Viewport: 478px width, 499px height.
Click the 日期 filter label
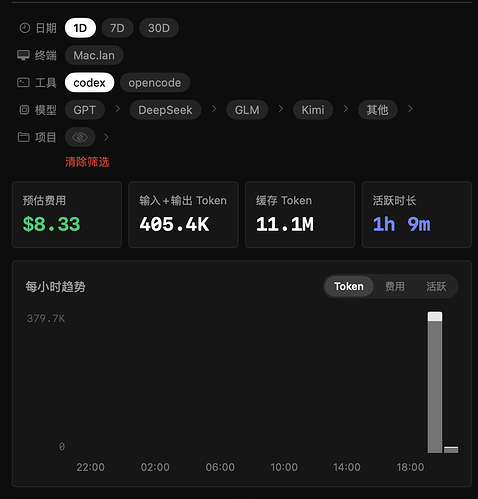(46, 28)
